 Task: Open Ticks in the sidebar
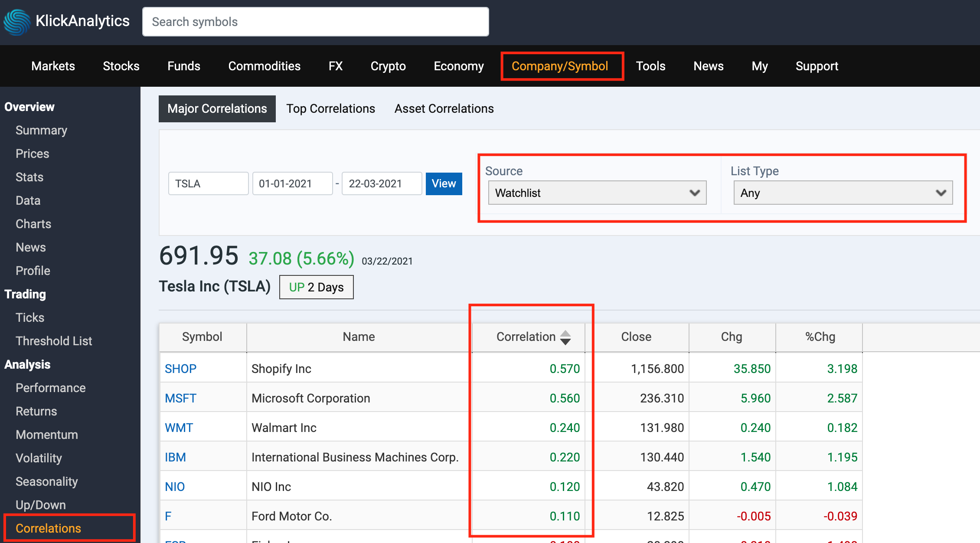click(x=30, y=317)
